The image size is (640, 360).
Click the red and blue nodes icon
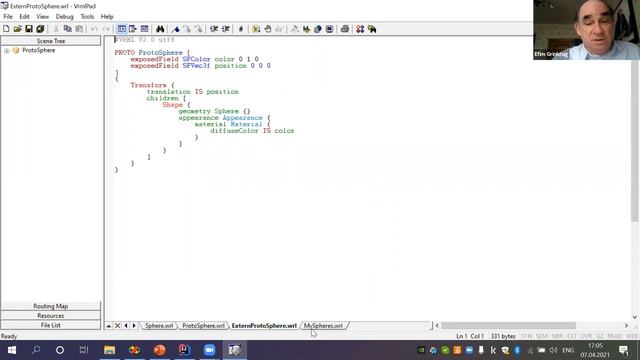click(x=360, y=29)
